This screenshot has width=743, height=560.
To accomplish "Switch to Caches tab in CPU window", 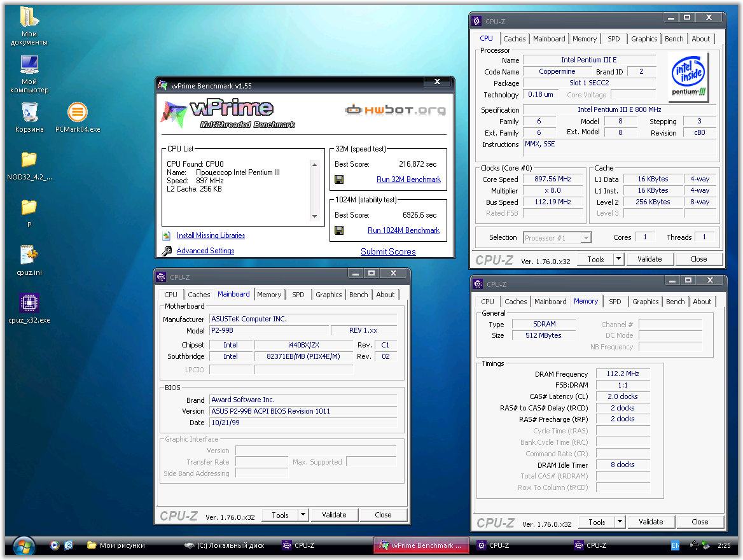I will pyautogui.click(x=514, y=39).
